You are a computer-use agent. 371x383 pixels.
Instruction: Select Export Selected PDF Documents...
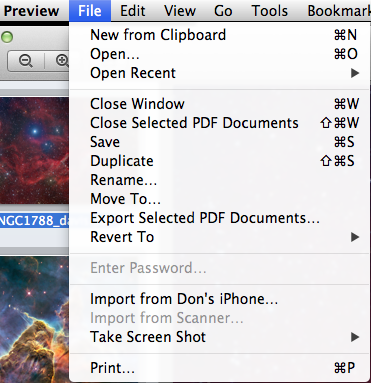click(220, 218)
